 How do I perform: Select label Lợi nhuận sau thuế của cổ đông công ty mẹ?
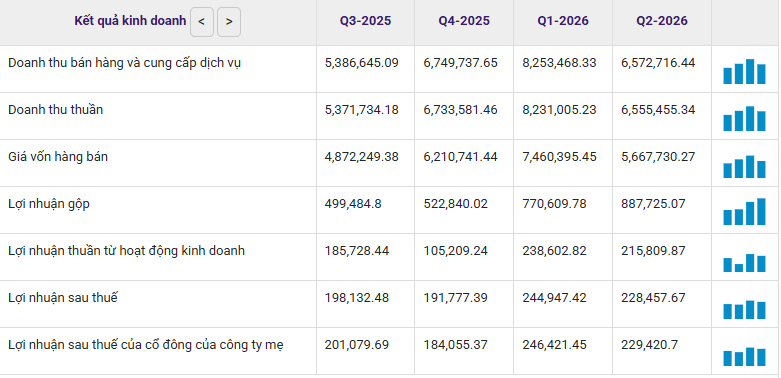[146, 345]
